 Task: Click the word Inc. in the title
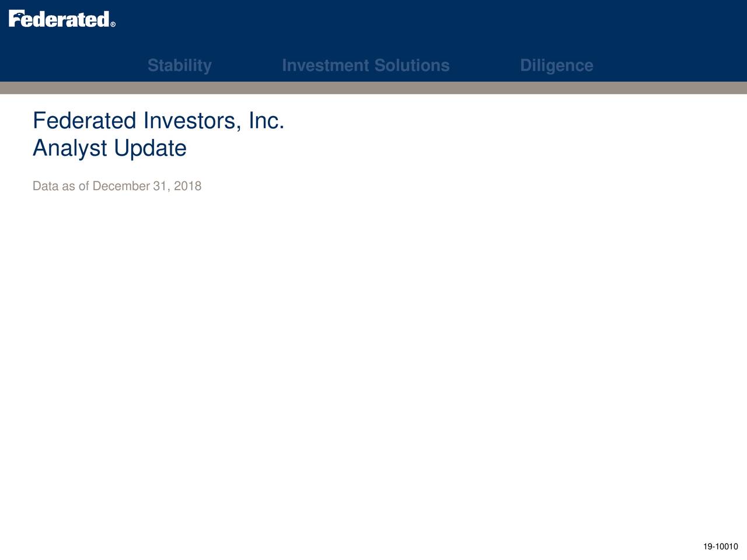point(267,121)
